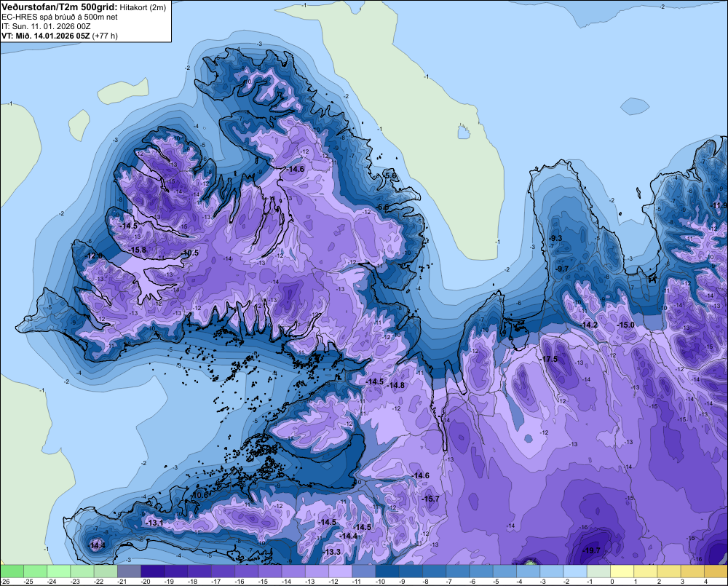Click the -14.8 temperature value
728x586 pixels.
point(395,385)
